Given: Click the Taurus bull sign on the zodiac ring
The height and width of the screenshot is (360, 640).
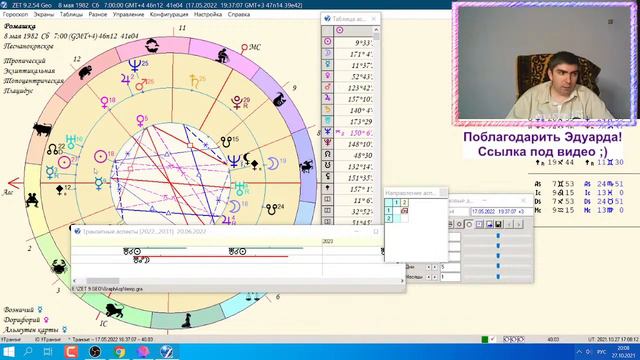Looking at the screenshot, I should tap(42, 129).
